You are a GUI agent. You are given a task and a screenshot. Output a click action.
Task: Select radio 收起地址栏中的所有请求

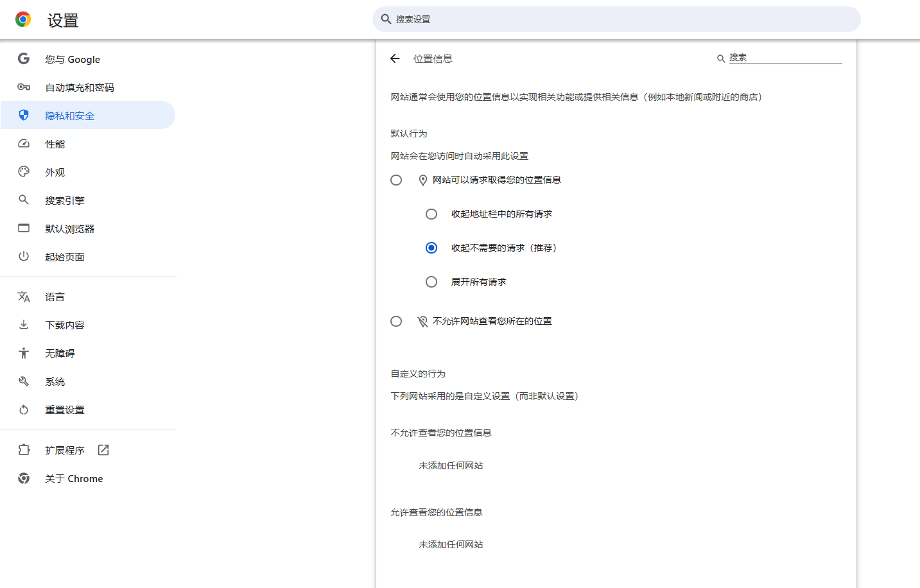pos(431,214)
